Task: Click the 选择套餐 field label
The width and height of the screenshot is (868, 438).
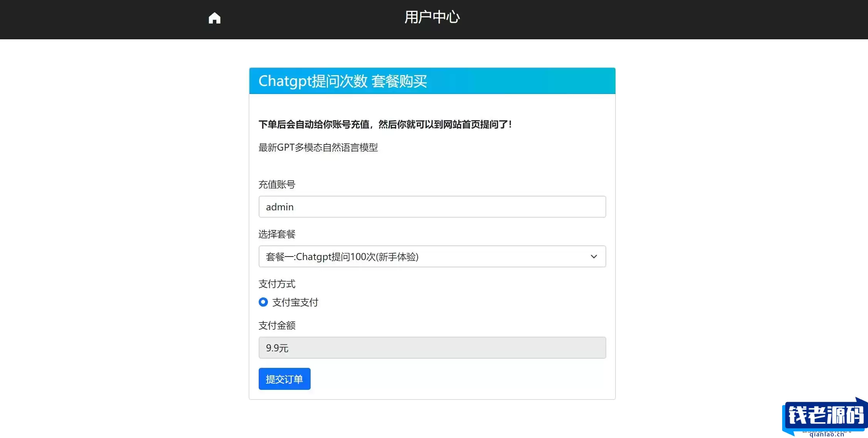Action: coord(277,234)
